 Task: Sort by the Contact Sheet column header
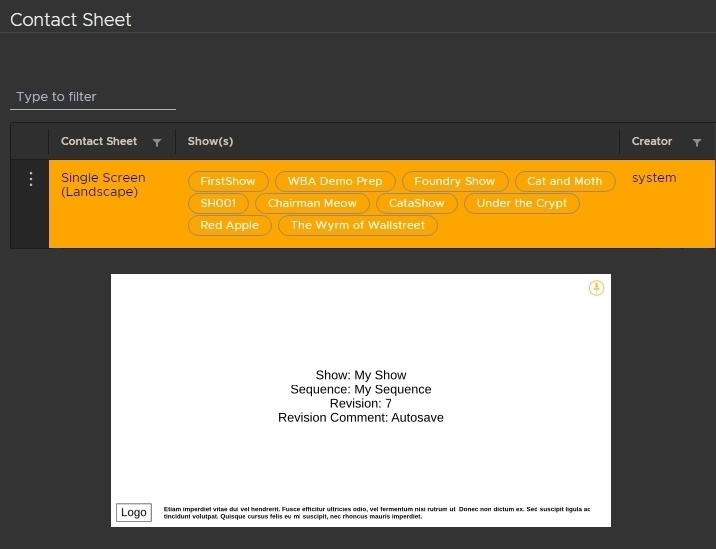point(99,142)
